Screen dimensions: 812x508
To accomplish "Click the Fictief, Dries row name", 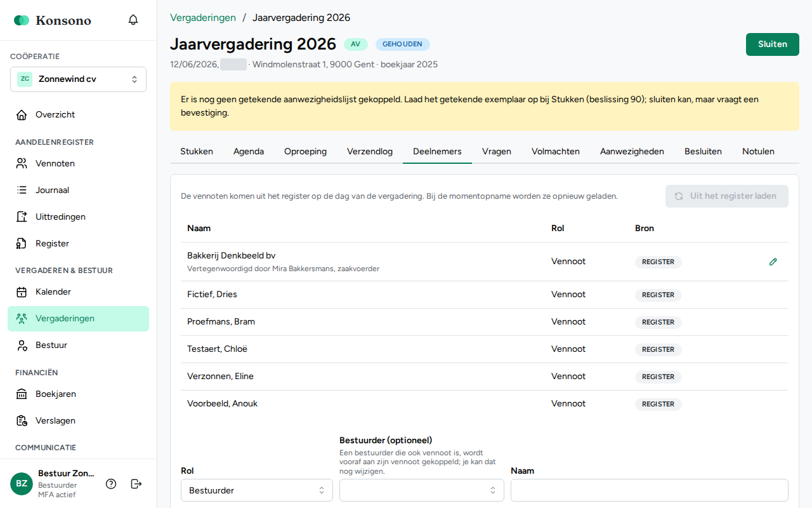I will pyautogui.click(x=212, y=295).
